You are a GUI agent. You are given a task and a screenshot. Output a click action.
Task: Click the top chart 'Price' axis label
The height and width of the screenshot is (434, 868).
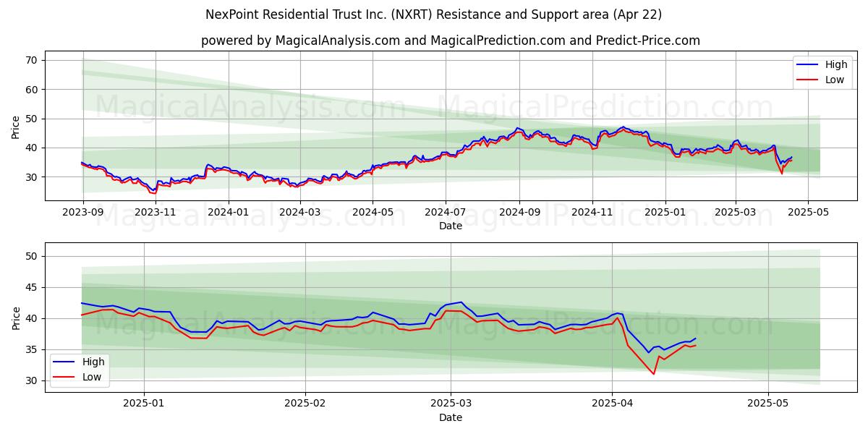coord(16,127)
